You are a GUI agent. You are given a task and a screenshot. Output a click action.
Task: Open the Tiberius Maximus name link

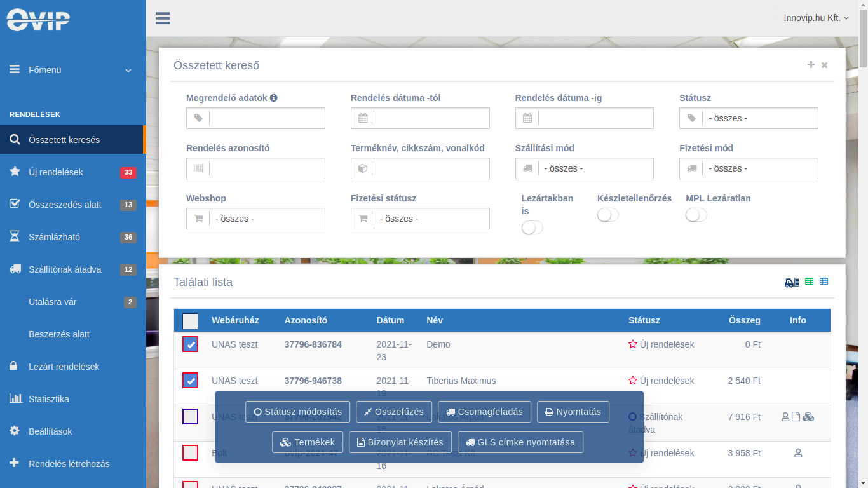tap(461, 381)
